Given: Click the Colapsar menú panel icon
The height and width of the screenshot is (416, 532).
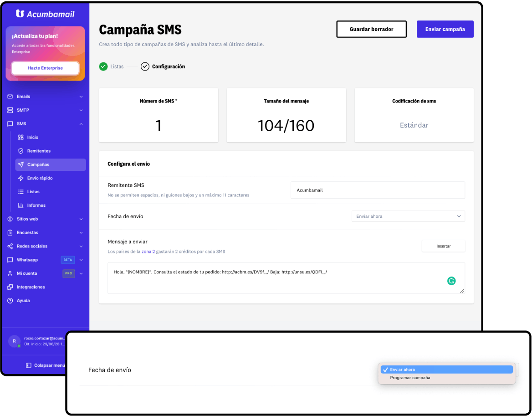Looking at the screenshot, I should [29, 365].
